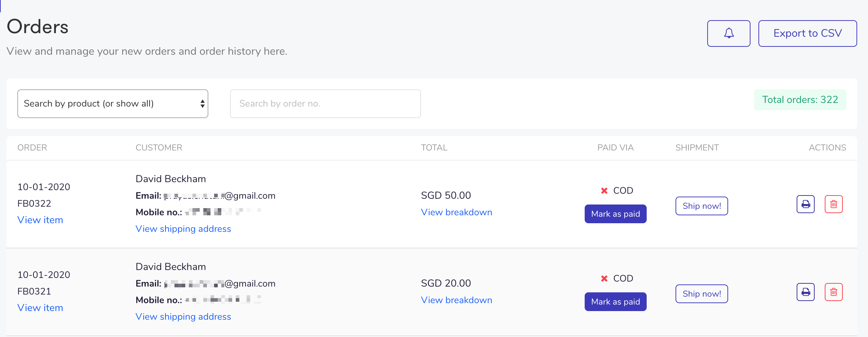Ship order FB0321 now
The image size is (868, 337).
coord(702,294)
